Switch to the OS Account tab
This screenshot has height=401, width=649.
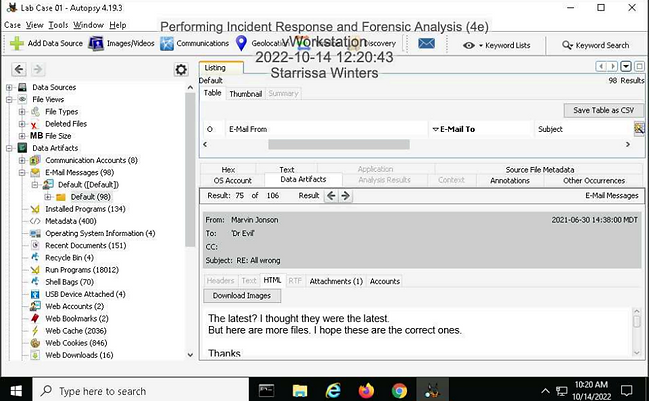(x=232, y=180)
